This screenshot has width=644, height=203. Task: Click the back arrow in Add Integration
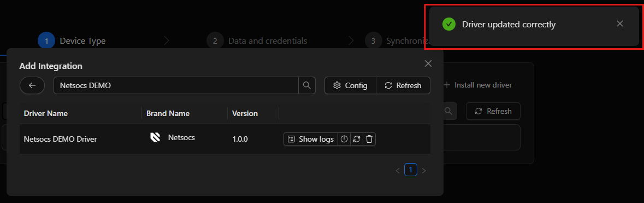tap(32, 85)
